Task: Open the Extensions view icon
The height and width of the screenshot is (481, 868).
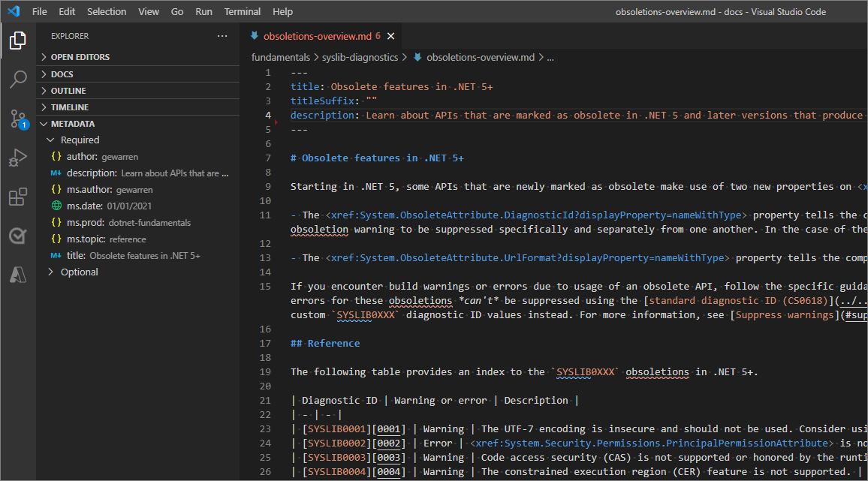Action: pyautogui.click(x=18, y=197)
